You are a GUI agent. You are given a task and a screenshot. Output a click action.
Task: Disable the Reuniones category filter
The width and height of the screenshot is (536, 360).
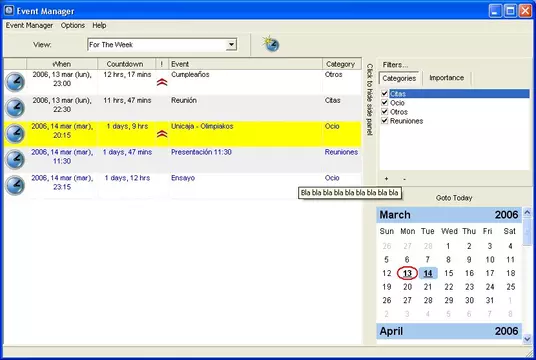click(385, 121)
